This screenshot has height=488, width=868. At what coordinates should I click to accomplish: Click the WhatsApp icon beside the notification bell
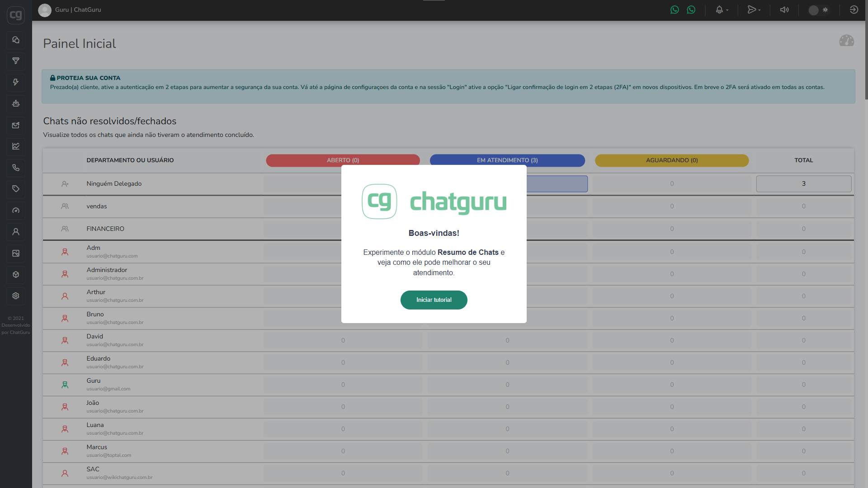click(691, 10)
